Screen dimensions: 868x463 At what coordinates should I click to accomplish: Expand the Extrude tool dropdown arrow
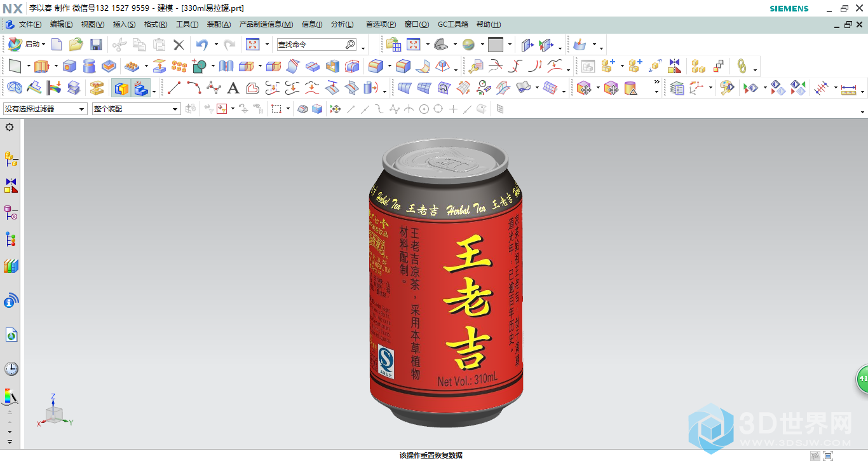[56, 66]
